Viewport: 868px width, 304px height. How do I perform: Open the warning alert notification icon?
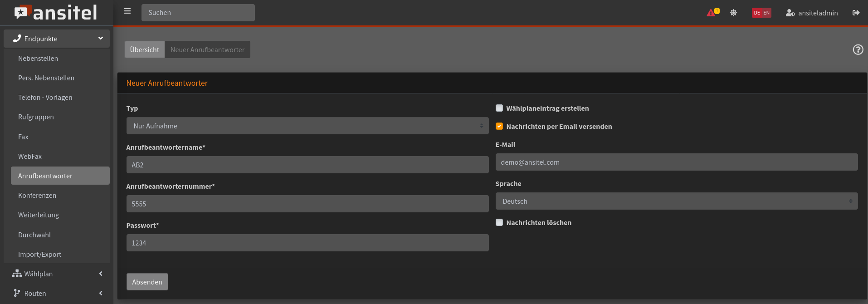coord(711,13)
